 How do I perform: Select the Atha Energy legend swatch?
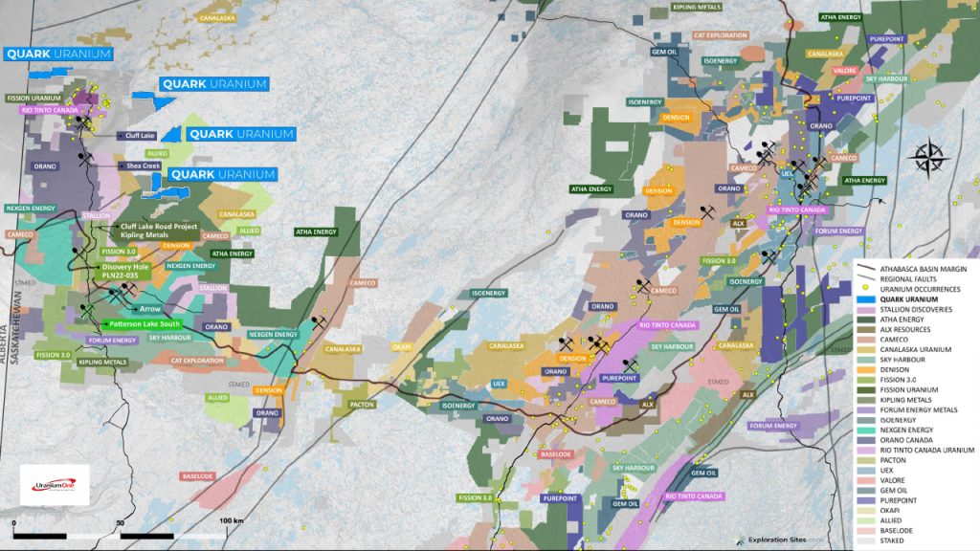pyautogui.click(x=865, y=320)
